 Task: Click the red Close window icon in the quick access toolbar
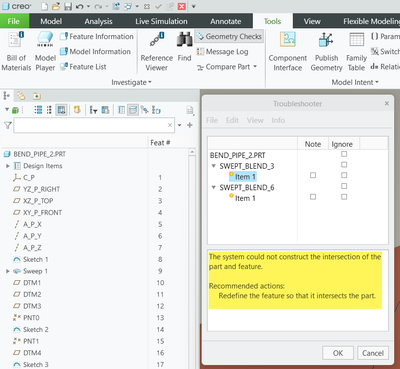click(x=182, y=6)
